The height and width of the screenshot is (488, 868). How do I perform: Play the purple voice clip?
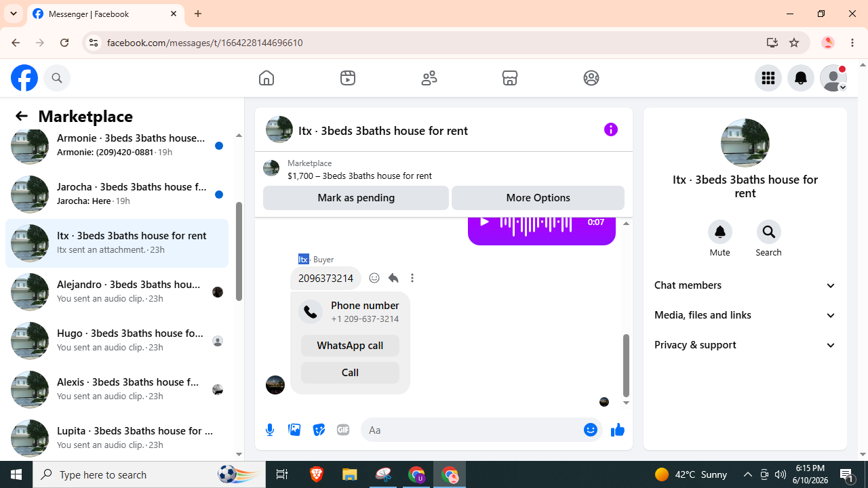[484, 222]
